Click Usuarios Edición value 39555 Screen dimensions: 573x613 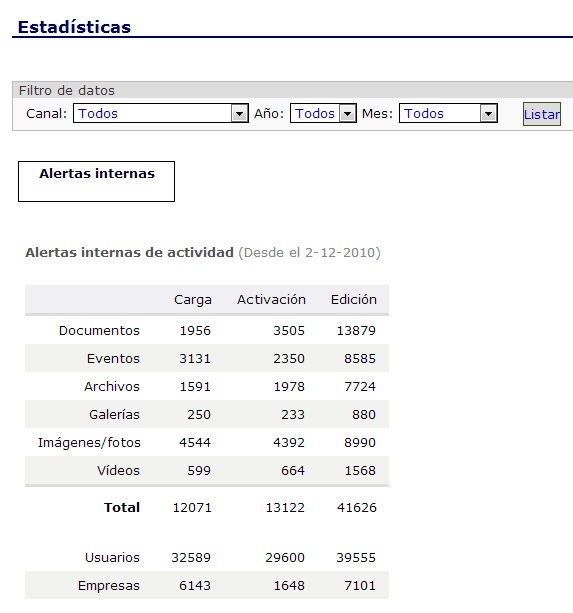(356, 557)
